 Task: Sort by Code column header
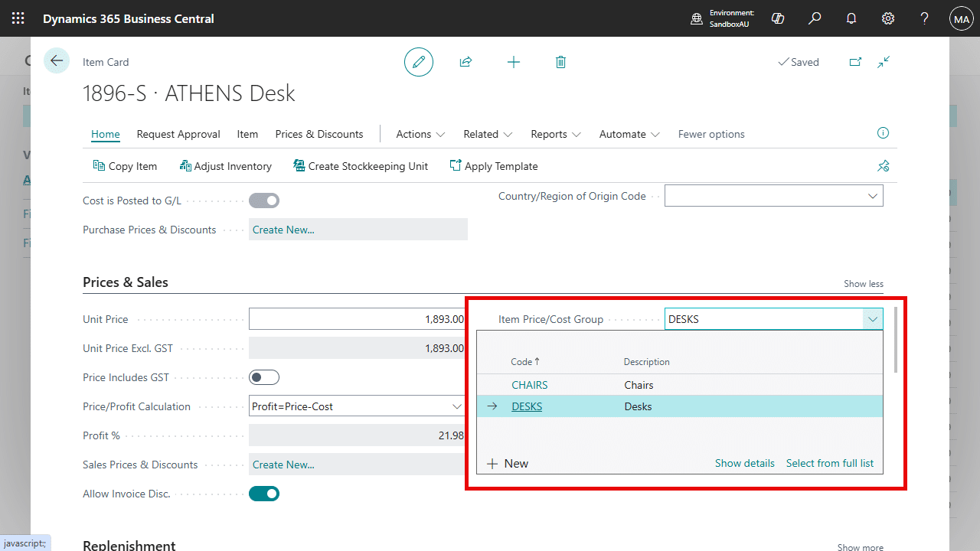tap(525, 361)
